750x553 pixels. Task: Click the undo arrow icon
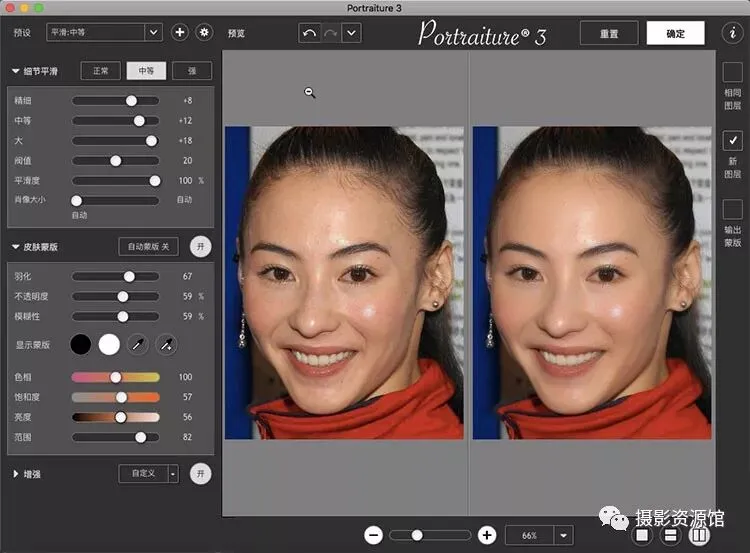pyautogui.click(x=309, y=33)
